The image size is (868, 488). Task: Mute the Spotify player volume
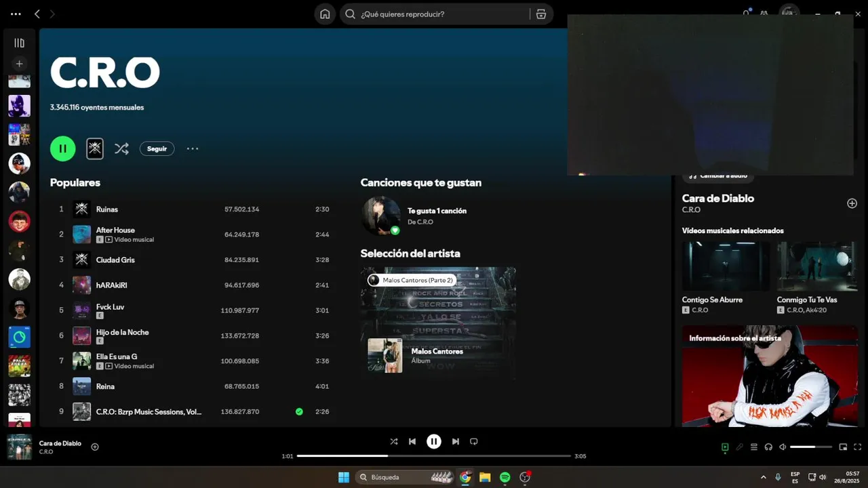[x=783, y=447]
